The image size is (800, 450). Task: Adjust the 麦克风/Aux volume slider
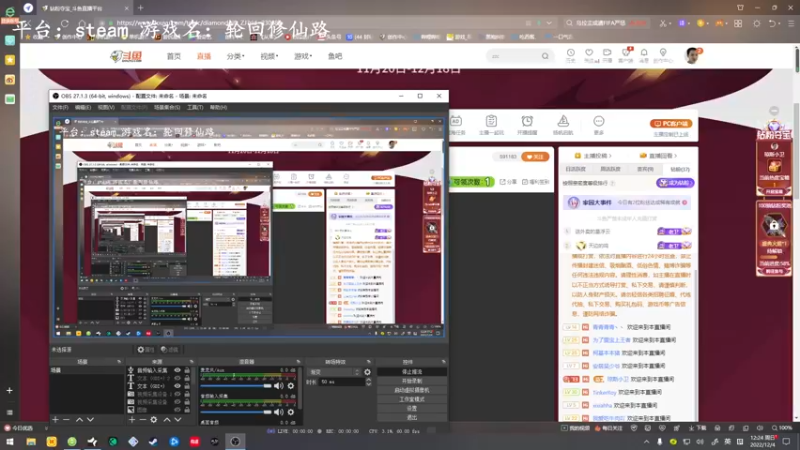coord(236,386)
